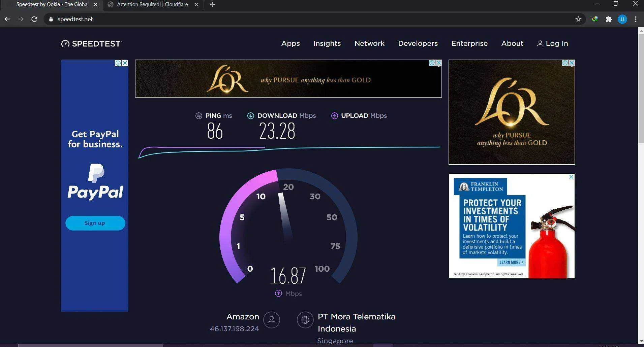Click the ping result 86
The image size is (644, 347).
tap(215, 131)
